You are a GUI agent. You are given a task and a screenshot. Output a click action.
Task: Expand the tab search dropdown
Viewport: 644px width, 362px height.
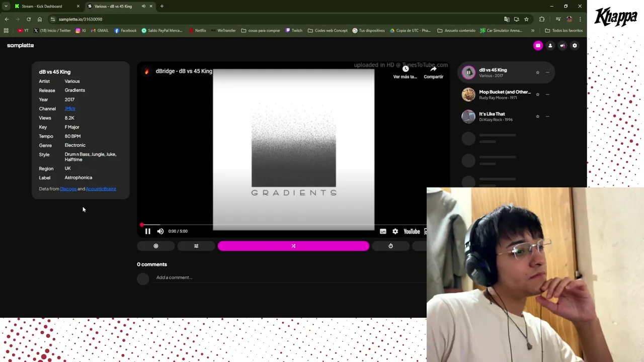pos(6,6)
